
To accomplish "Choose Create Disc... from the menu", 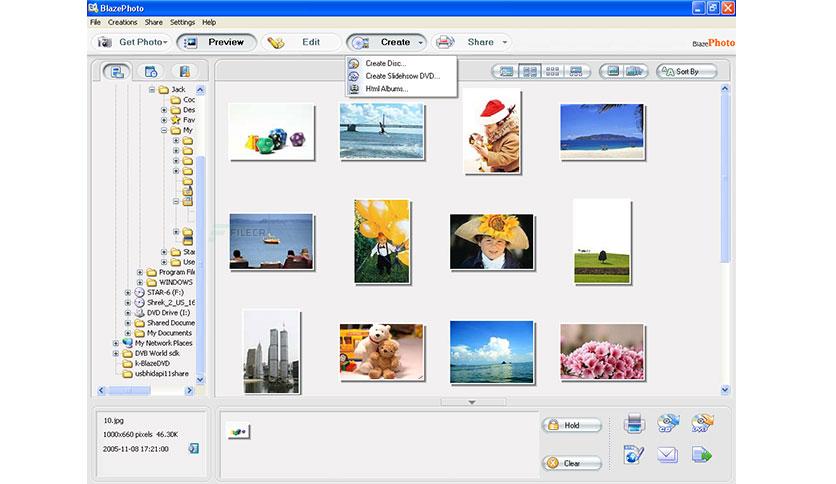I will [401, 63].
